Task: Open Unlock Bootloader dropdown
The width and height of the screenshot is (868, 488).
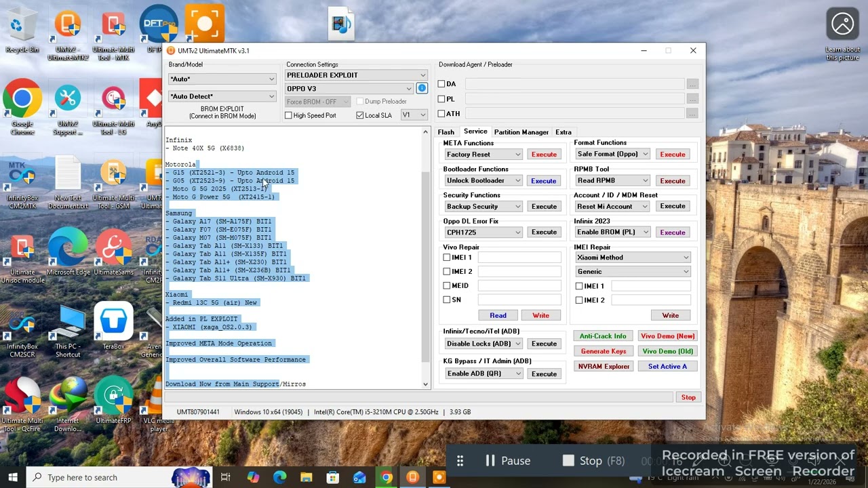Action: pyautogui.click(x=484, y=181)
